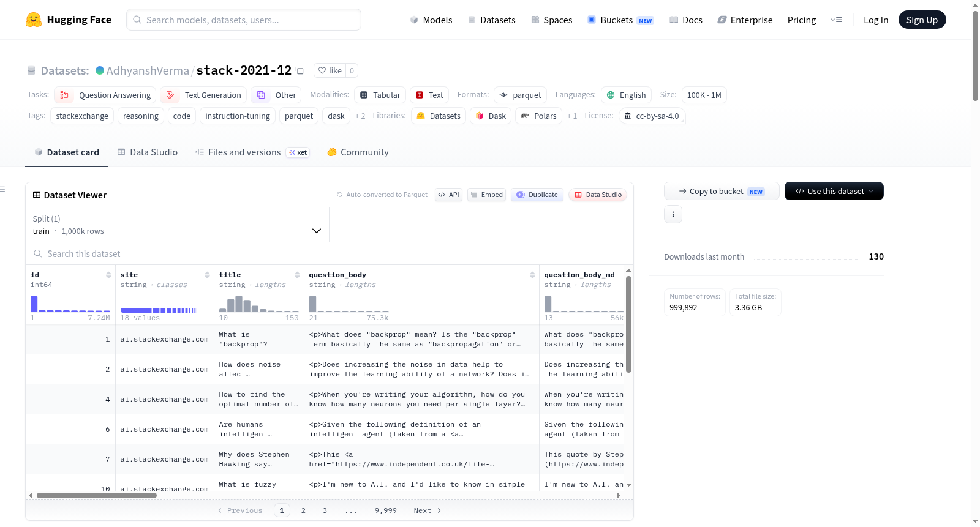The image size is (980, 527).
Task: Open Docs in the top navigation
Action: tap(686, 20)
